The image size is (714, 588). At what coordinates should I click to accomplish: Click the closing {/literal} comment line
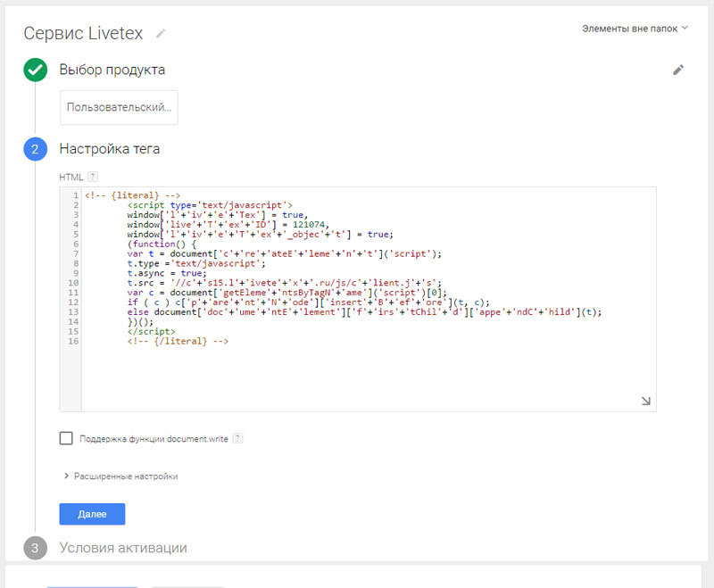(178, 341)
